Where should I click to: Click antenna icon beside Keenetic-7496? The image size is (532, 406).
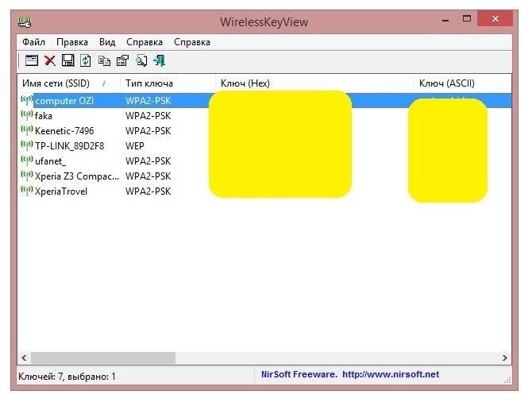[x=27, y=130]
